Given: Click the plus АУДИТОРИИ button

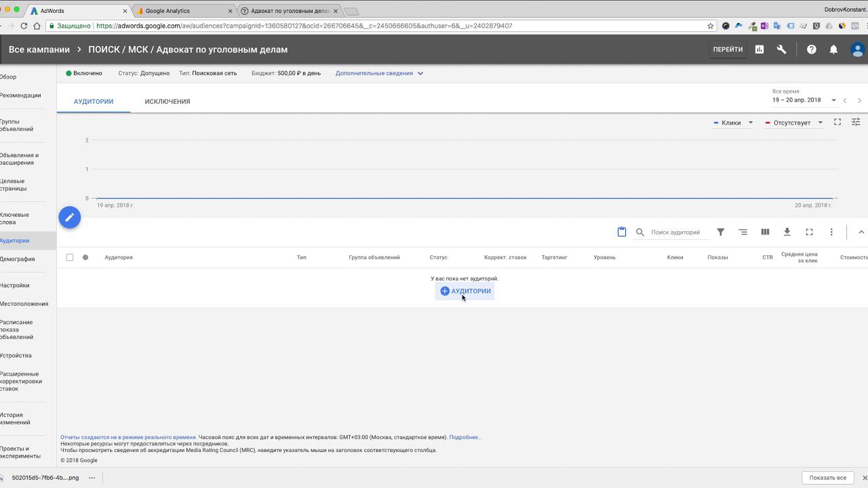Looking at the screenshot, I should click(465, 291).
